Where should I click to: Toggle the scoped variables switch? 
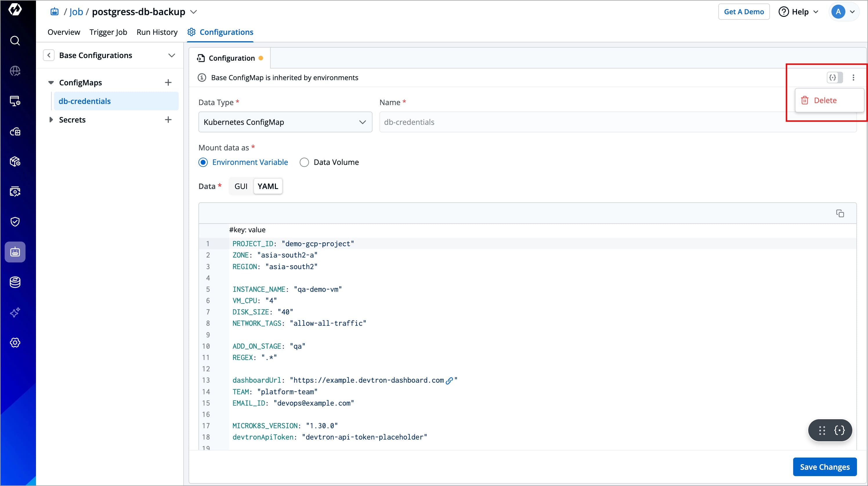click(x=835, y=78)
